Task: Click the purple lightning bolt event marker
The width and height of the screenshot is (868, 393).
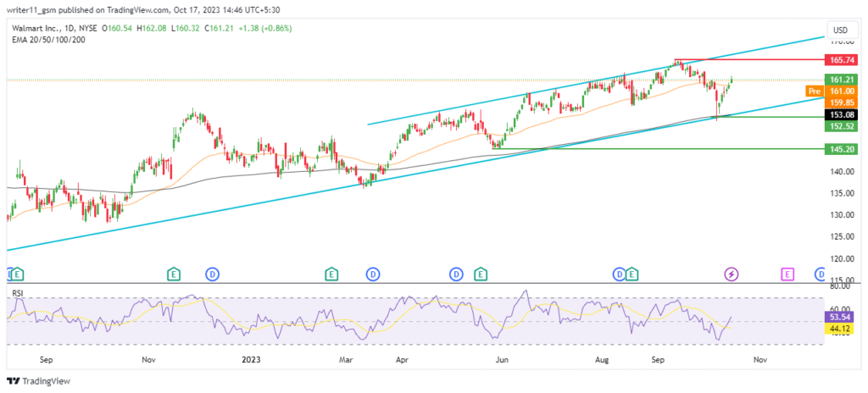Action: coord(732,274)
